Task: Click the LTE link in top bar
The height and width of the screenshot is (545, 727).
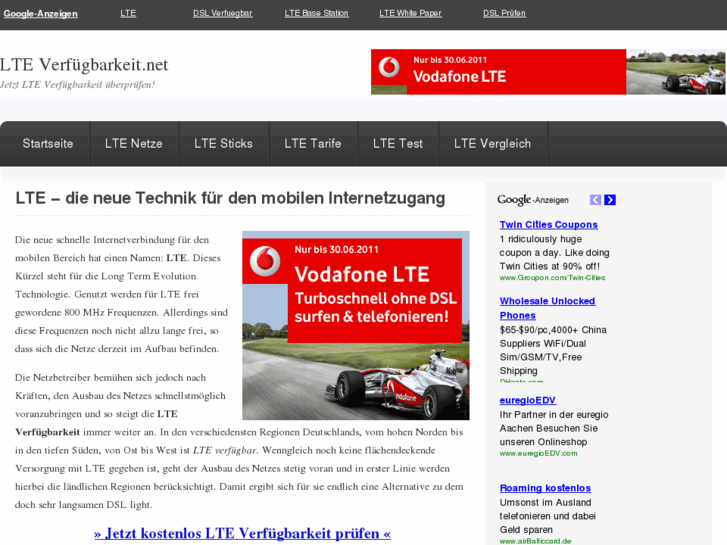Action: click(x=128, y=13)
